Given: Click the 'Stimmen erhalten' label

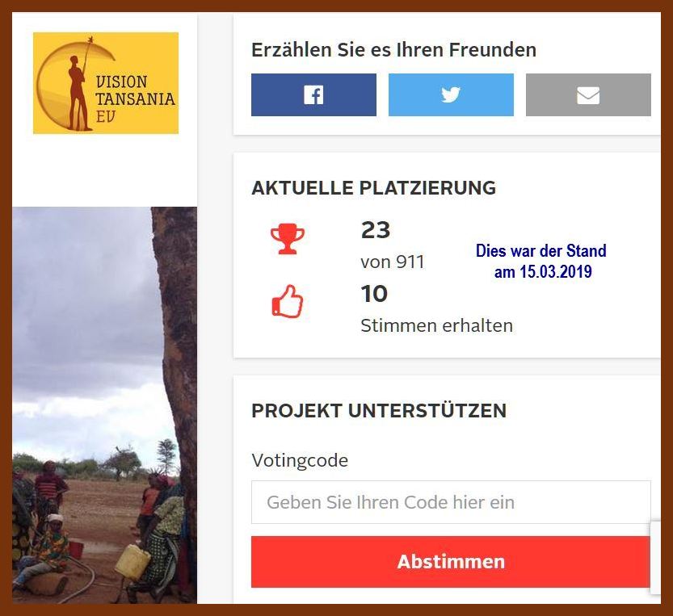Looking at the screenshot, I should click(x=437, y=325).
